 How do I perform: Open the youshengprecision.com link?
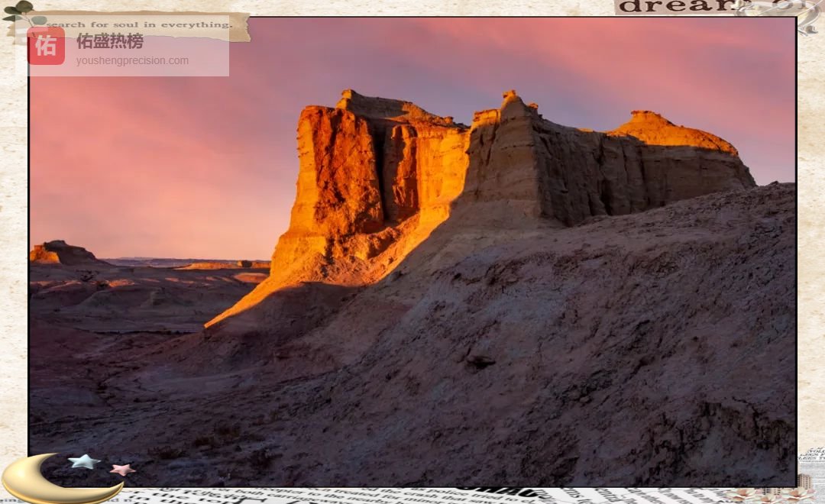pos(131,61)
